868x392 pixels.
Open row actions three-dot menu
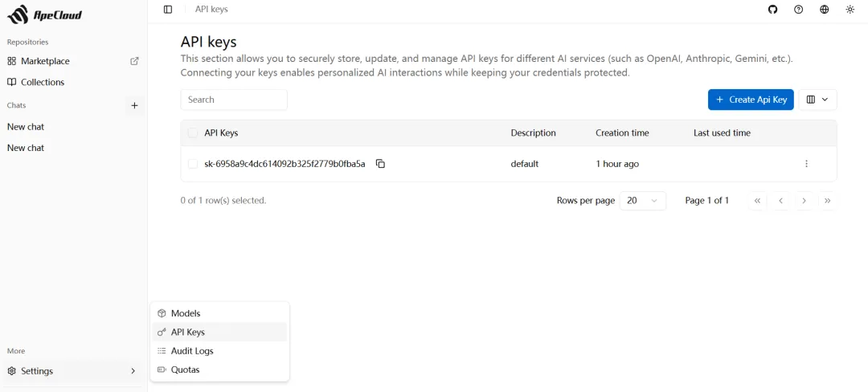(806, 164)
